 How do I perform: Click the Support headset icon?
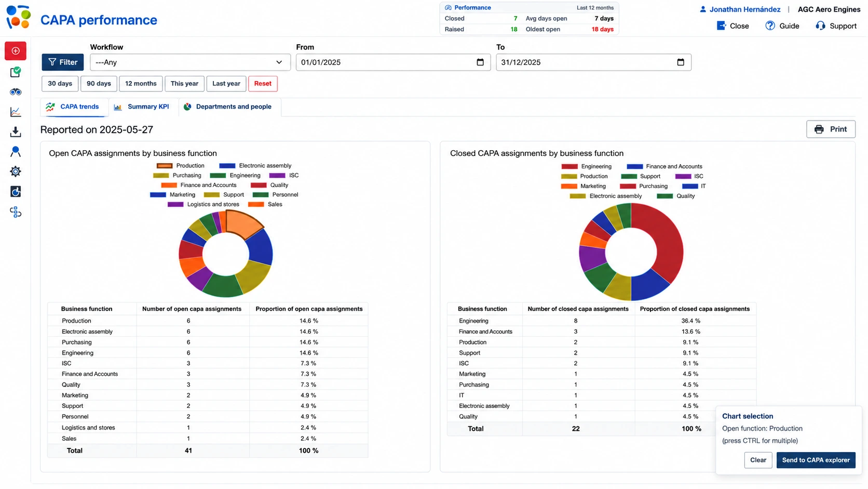click(x=820, y=26)
